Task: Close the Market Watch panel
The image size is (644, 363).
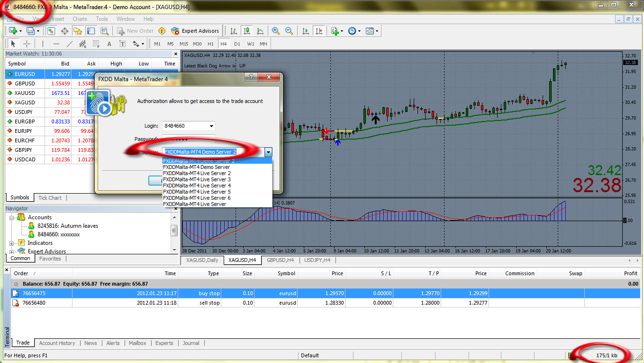Action: (176, 54)
